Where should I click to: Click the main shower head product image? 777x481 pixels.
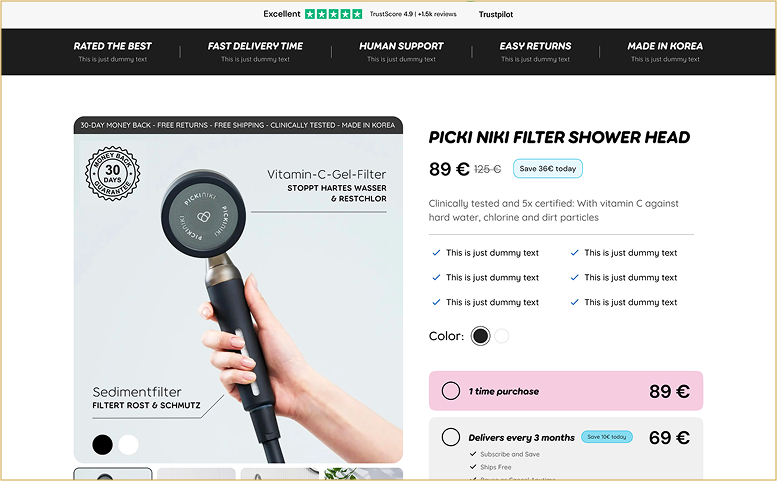(238, 299)
